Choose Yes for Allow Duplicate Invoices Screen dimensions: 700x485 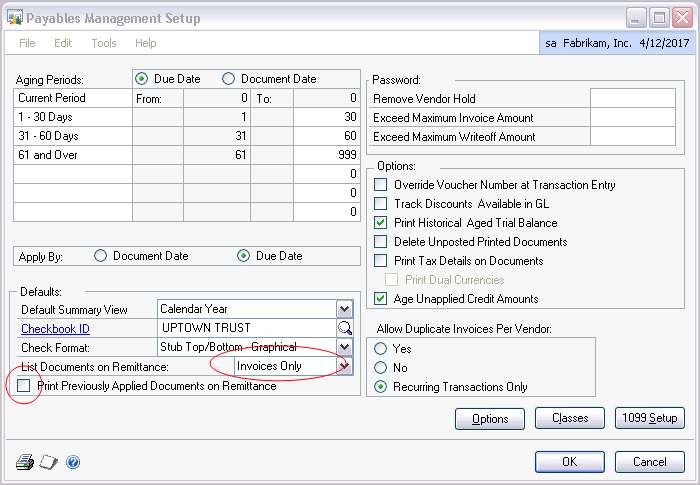(x=380, y=349)
